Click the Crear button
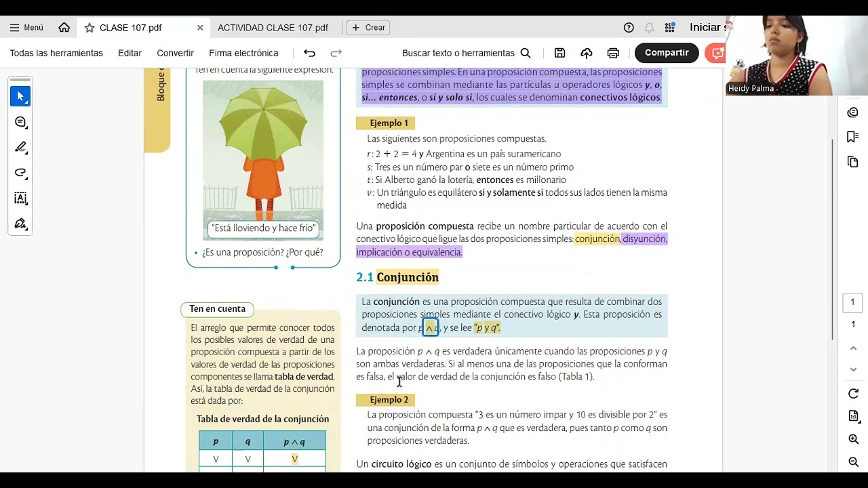Screen dimensions: 868x488 click(368, 28)
